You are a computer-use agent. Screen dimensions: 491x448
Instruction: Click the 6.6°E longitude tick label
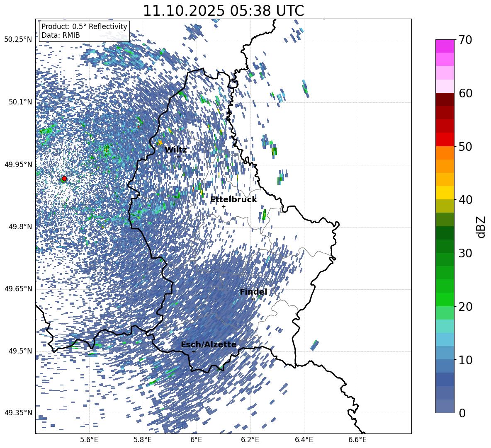(x=357, y=440)
